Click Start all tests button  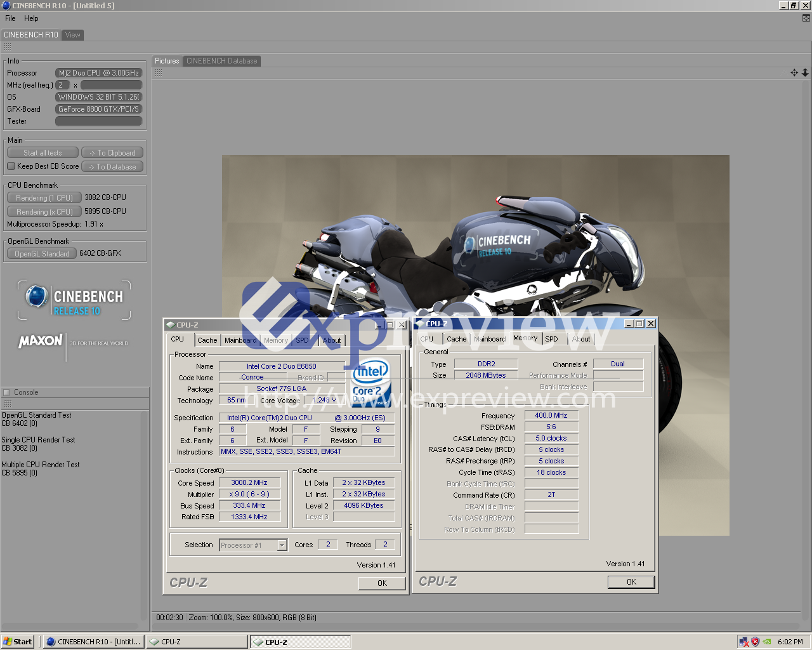[x=43, y=153]
